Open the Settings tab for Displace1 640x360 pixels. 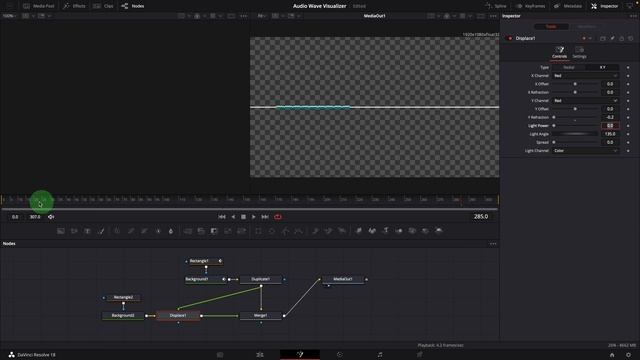579,53
